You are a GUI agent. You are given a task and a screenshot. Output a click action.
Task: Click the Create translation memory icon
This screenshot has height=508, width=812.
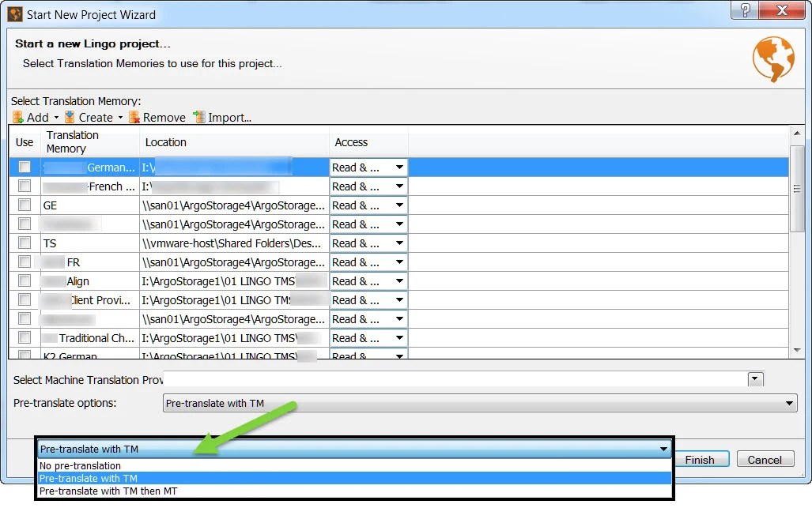(70, 118)
